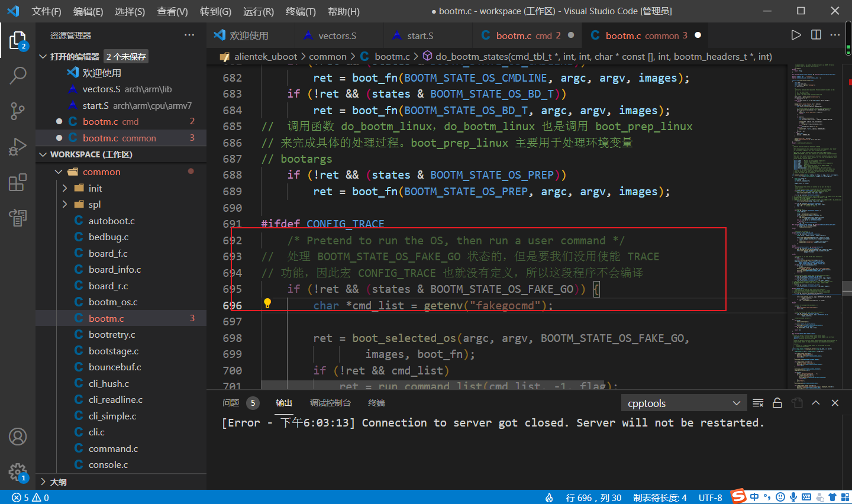Open the Extensions view icon
The height and width of the screenshot is (504, 852).
(18, 182)
